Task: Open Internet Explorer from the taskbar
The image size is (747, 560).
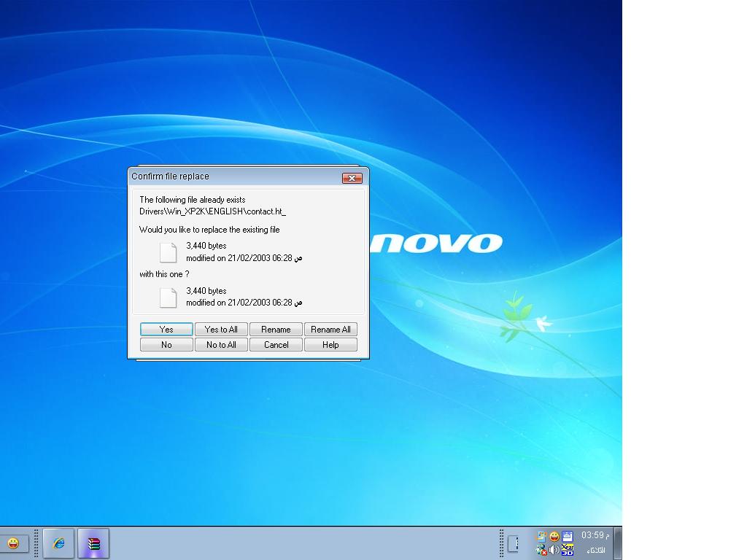Action: 58,542
